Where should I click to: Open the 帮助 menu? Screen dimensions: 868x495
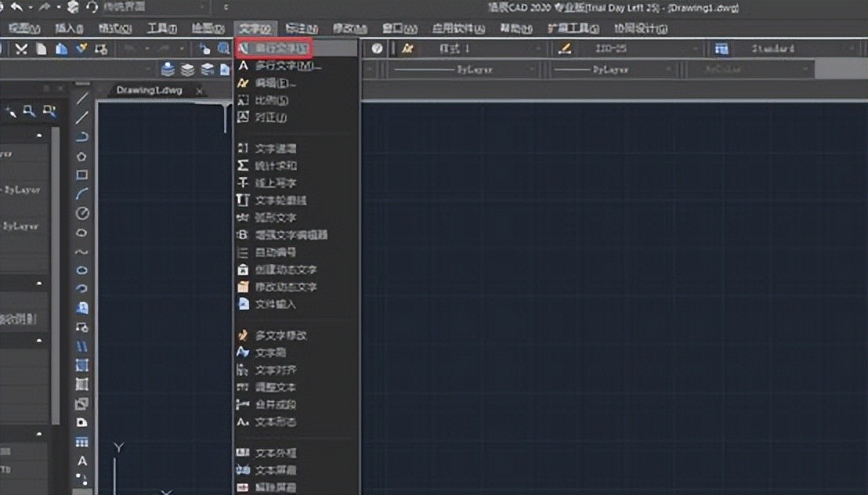(x=515, y=28)
